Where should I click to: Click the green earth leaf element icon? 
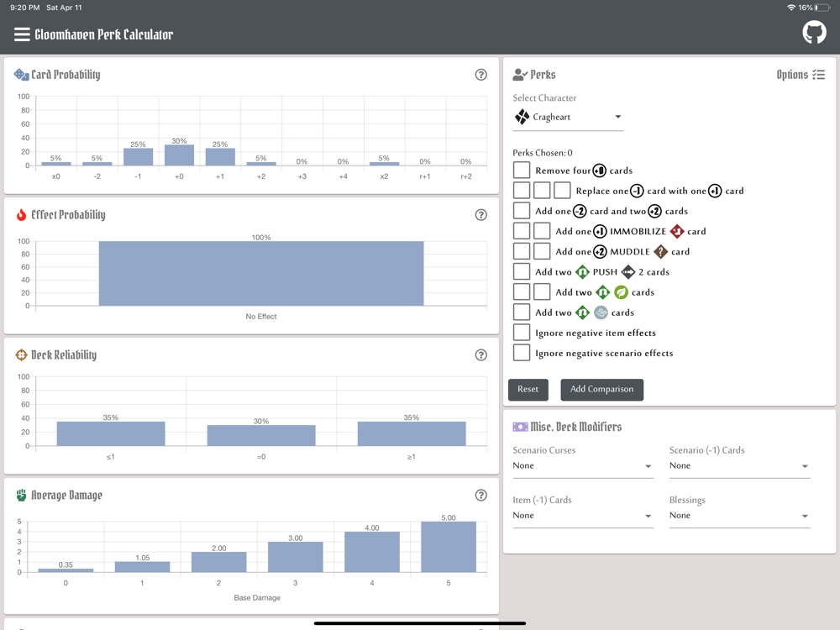(x=622, y=292)
